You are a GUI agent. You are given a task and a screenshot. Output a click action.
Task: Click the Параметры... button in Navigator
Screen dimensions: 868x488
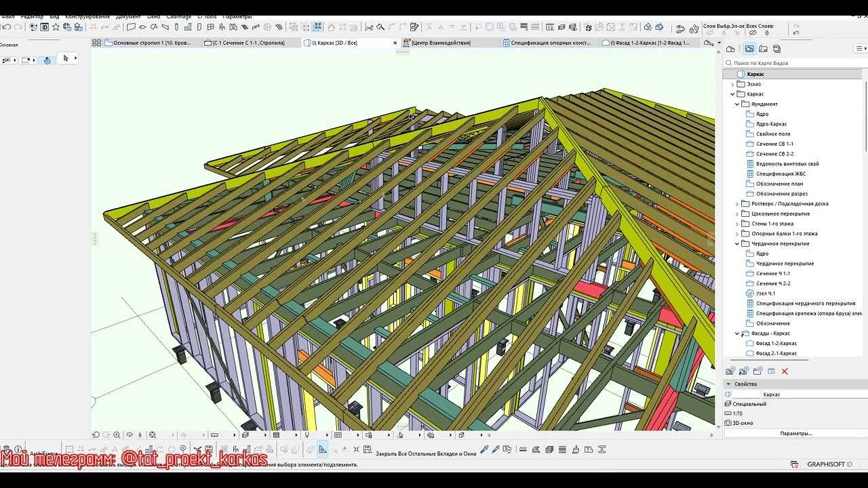tap(795, 434)
